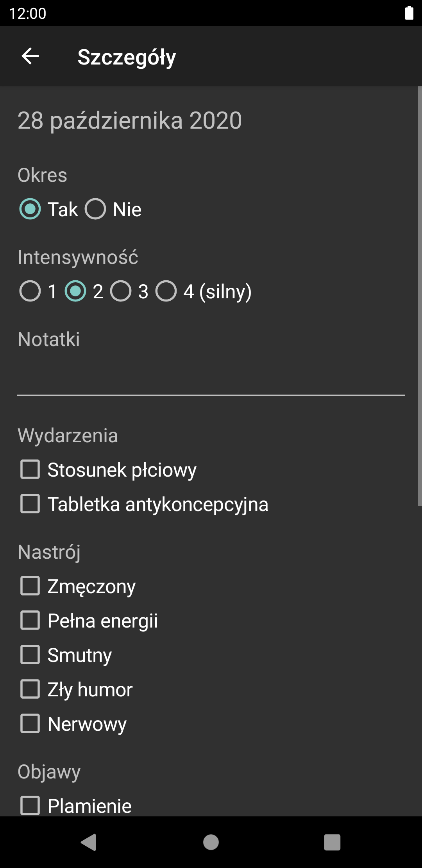Tap the back arrow in the header

pyautogui.click(x=30, y=56)
